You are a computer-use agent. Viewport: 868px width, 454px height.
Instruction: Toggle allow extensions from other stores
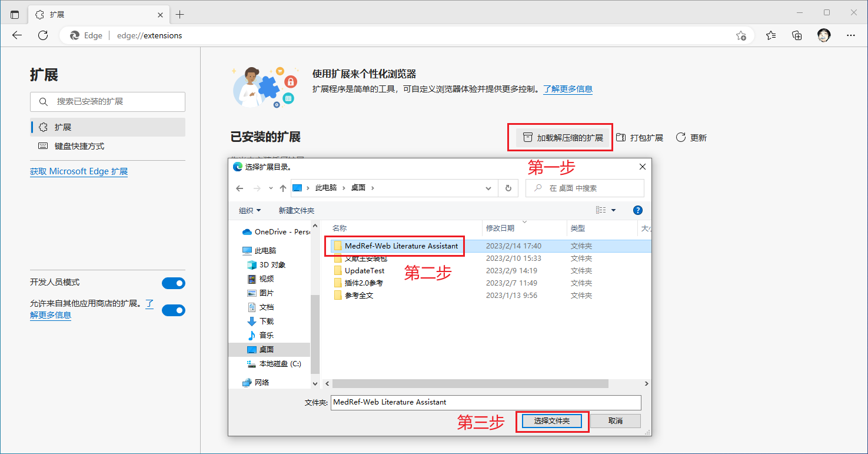tap(173, 310)
